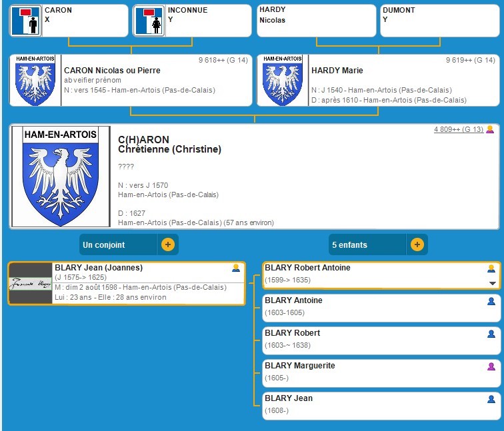Viewport: 504px width, 431px height.
Task: Expand the BLARY Robert Antoine dropdown arrow
Action: pyautogui.click(x=492, y=283)
